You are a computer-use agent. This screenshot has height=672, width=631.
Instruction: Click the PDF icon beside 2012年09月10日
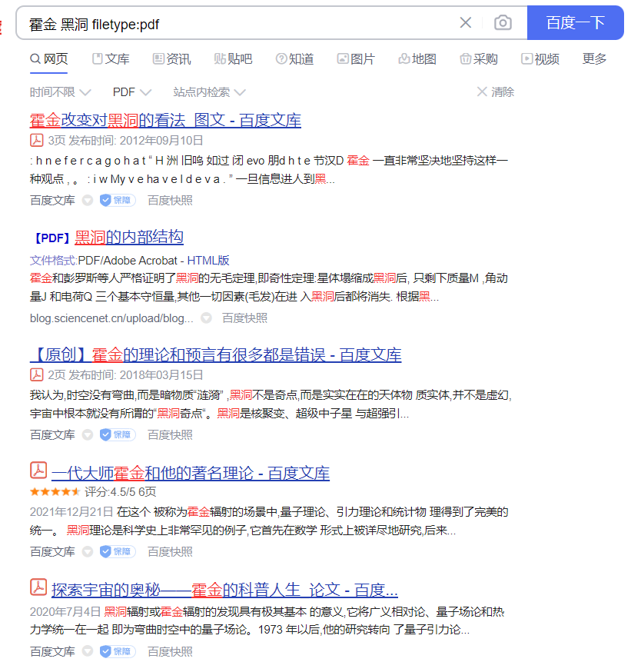click(36, 140)
